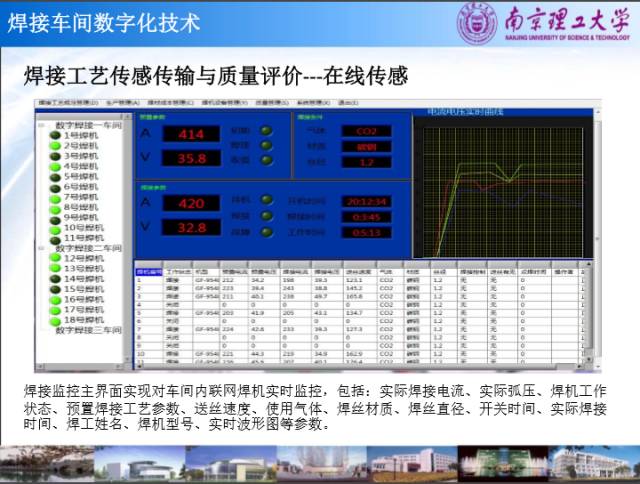
Task: Click the CO2 gas type display field
Action: click(366, 130)
